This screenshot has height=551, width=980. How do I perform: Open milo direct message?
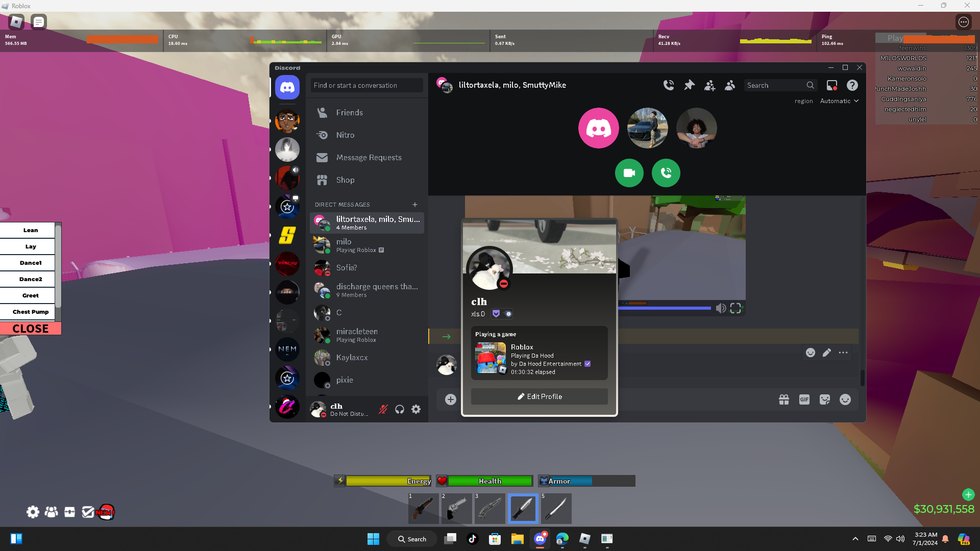point(367,245)
